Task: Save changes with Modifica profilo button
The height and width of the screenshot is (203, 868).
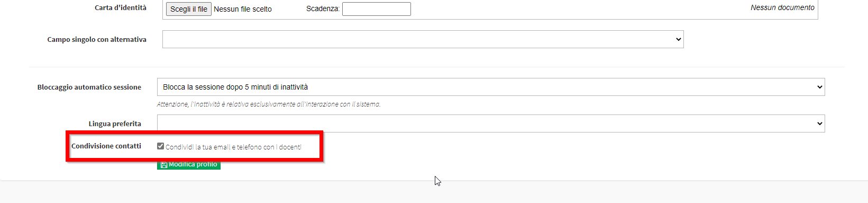Action: tap(189, 165)
